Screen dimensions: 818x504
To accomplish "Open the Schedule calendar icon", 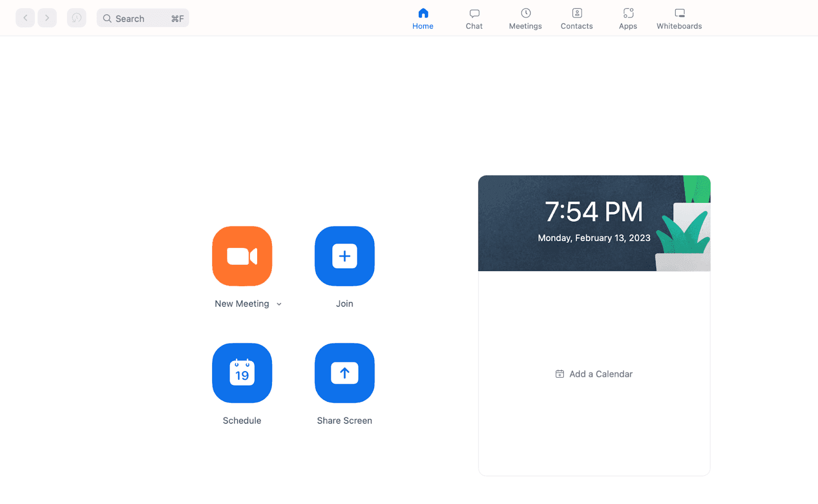I will click(x=242, y=373).
